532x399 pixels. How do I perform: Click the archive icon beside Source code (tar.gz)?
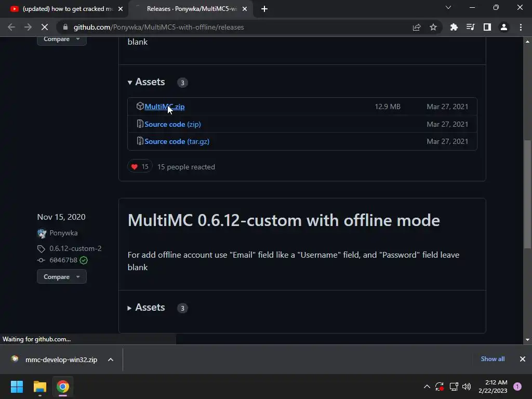point(140,141)
